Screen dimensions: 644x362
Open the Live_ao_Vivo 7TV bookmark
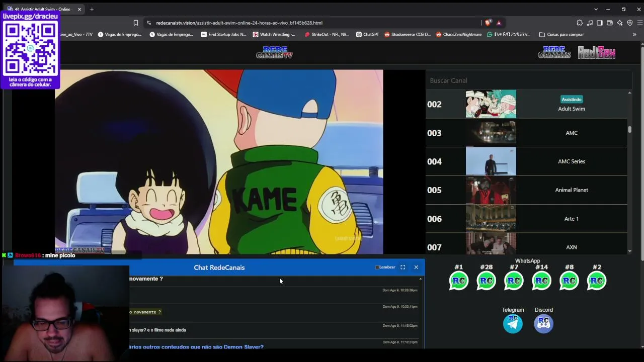76,35
